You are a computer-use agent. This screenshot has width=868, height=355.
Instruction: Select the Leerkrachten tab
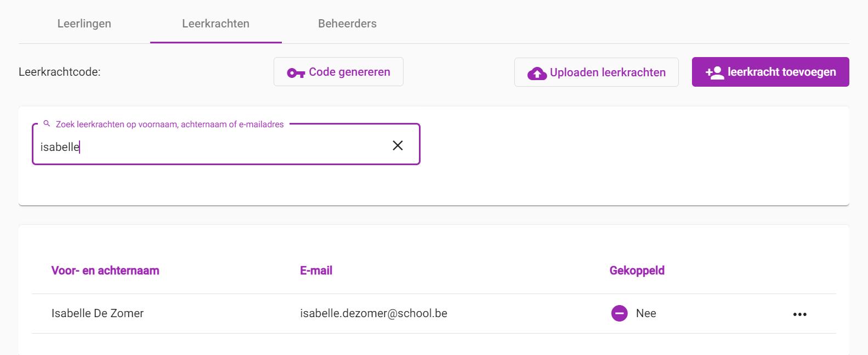point(216,24)
